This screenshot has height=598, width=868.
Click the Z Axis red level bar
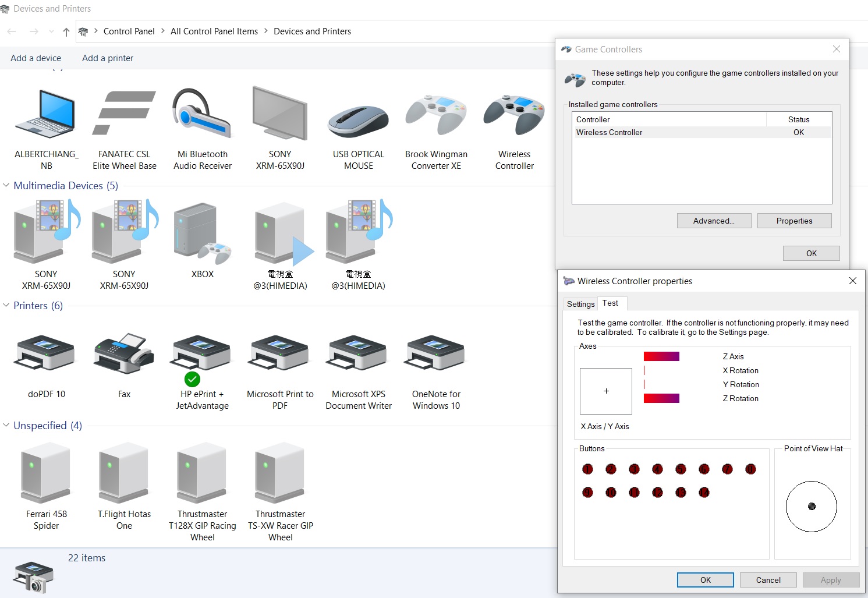coord(661,356)
